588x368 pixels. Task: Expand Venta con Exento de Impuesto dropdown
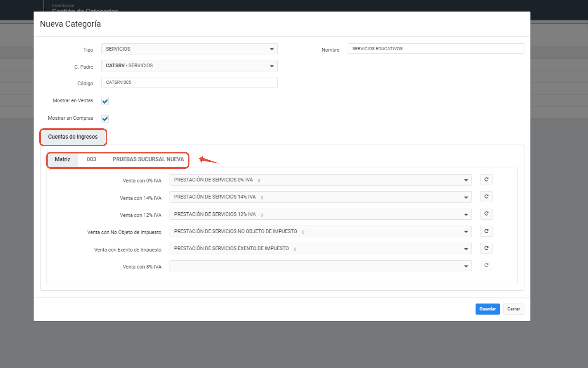(x=320, y=249)
